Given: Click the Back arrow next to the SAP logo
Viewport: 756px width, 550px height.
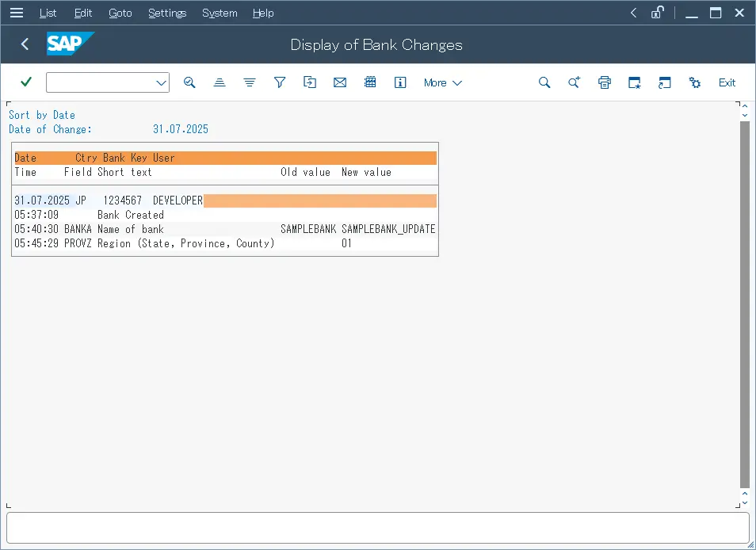Looking at the screenshot, I should click(x=24, y=44).
